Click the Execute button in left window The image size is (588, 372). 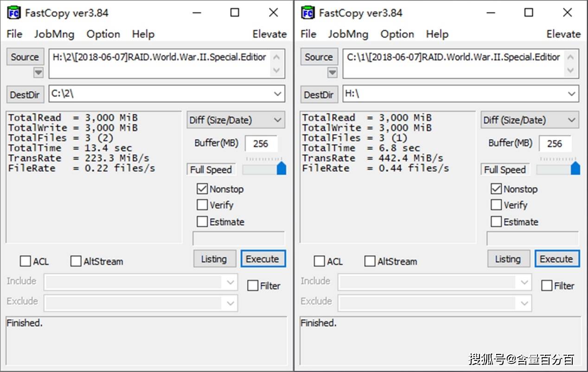click(x=262, y=259)
